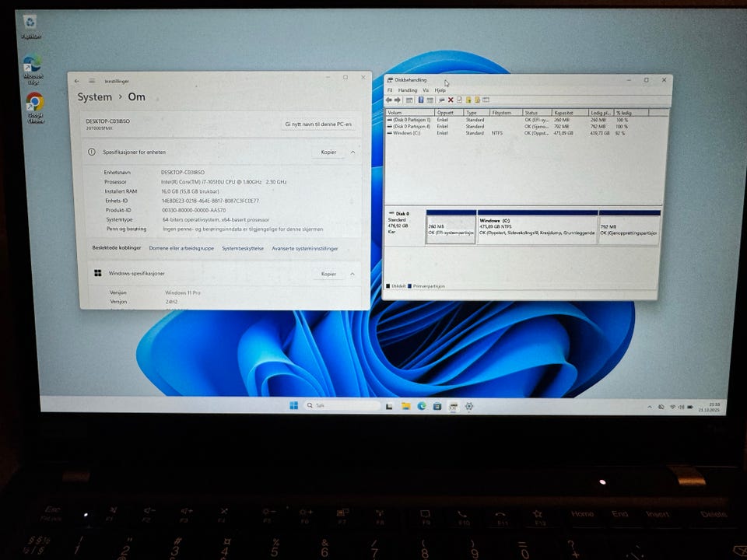Open the Handling menu
This screenshot has width=747, height=560.
pyautogui.click(x=408, y=90)
